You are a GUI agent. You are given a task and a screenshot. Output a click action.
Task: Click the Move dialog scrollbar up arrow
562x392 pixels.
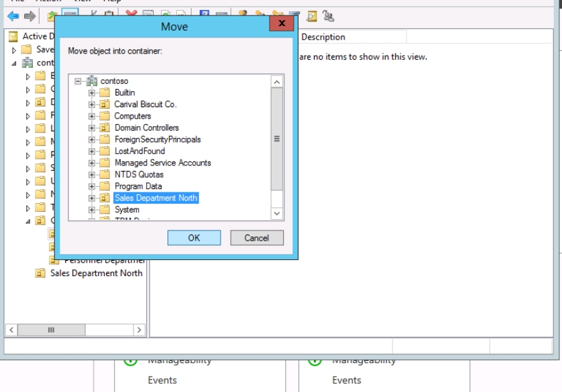pyautogui.click(x=277, y=82)
